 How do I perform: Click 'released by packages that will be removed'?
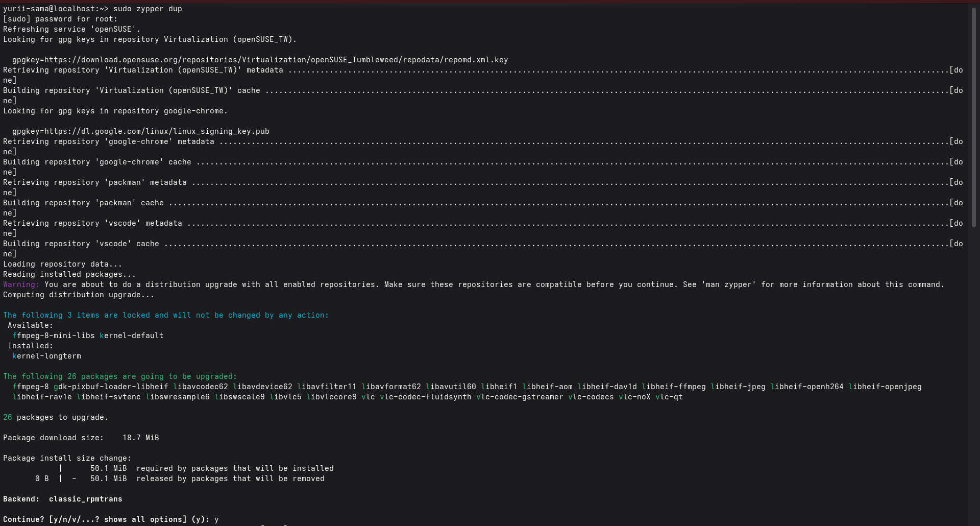coord(230,479)
